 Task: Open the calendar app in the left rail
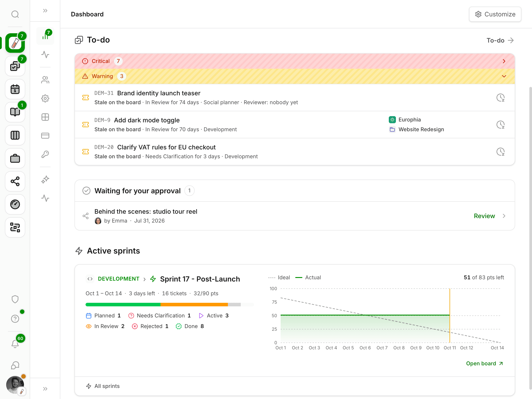[15, 89]
